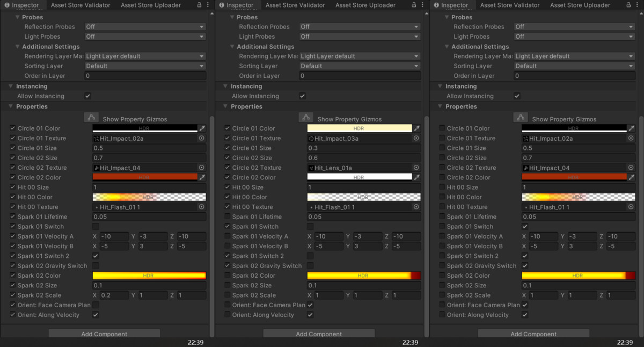
Task: Open the Hit 00 Color gradient swatch in the middle panel
Action: [364, 197]
